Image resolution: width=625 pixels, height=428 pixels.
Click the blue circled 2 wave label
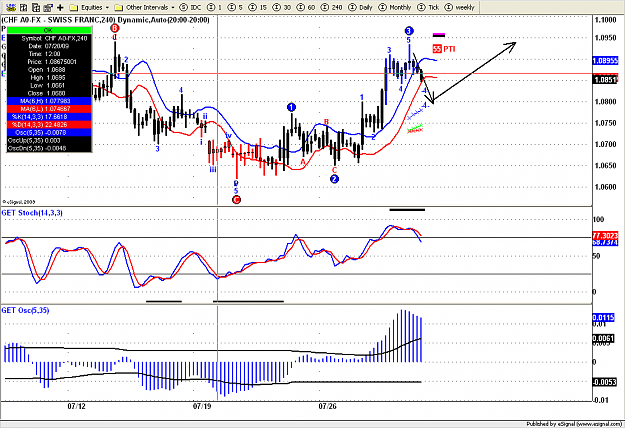[x=334, y=179]
